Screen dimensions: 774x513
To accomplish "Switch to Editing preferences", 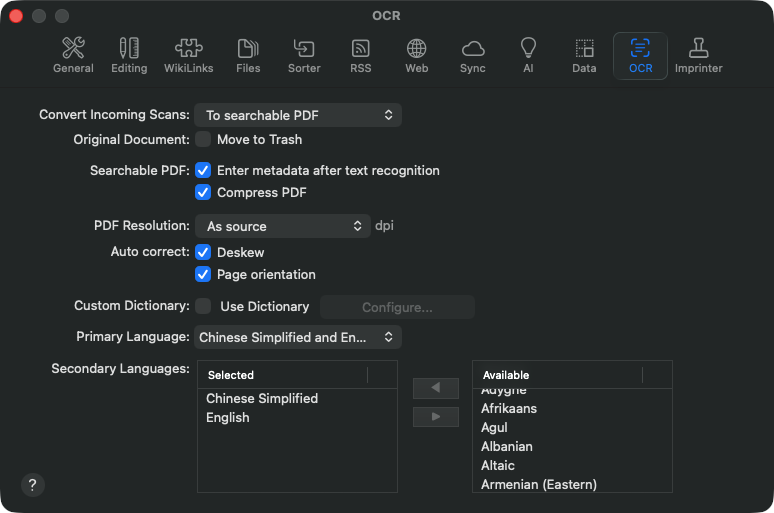I will tap(129, 55).
